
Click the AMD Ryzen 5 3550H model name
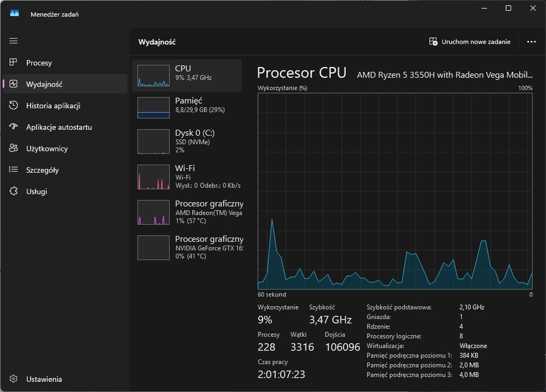pyautogui.click(x=445, y=75)
